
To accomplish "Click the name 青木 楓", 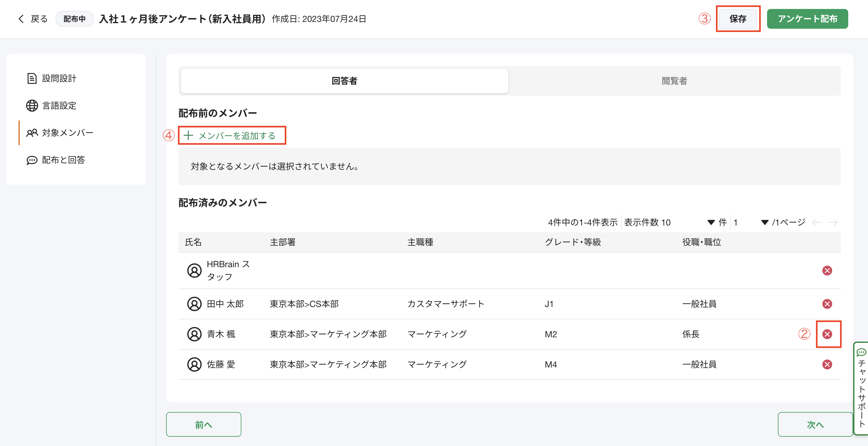I will tap(221, 334).
